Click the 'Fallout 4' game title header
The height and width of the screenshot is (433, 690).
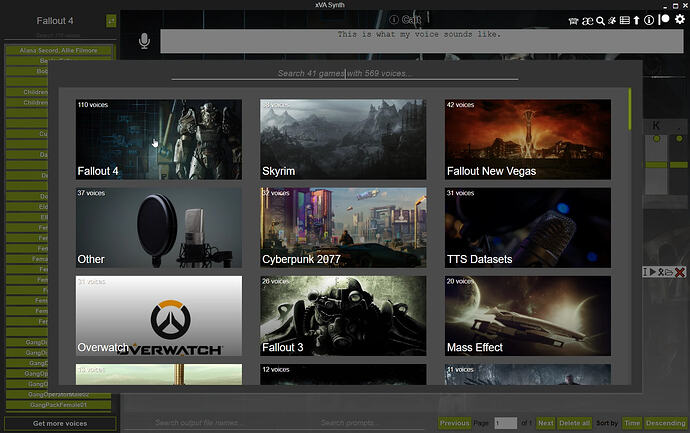55,21
